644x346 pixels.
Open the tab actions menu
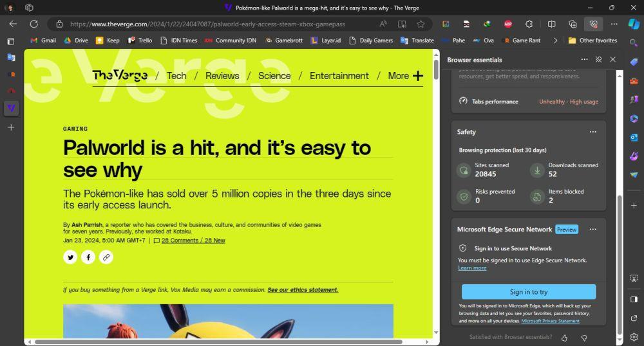[11, 41]
